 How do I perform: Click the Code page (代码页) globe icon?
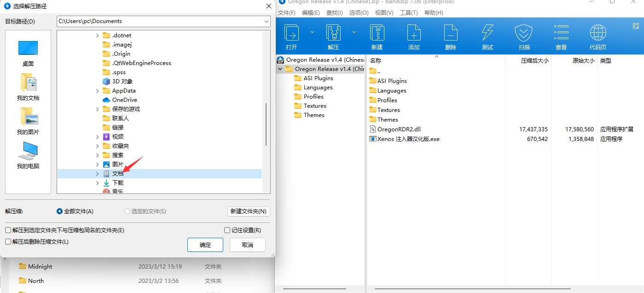pyautogui.click(x=598, y=33)
